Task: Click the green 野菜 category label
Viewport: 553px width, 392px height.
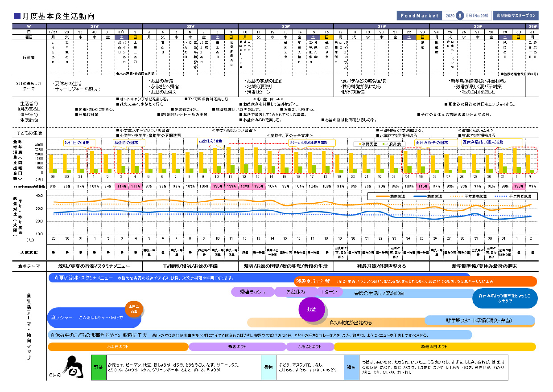Action: click(x=99, y=368)
